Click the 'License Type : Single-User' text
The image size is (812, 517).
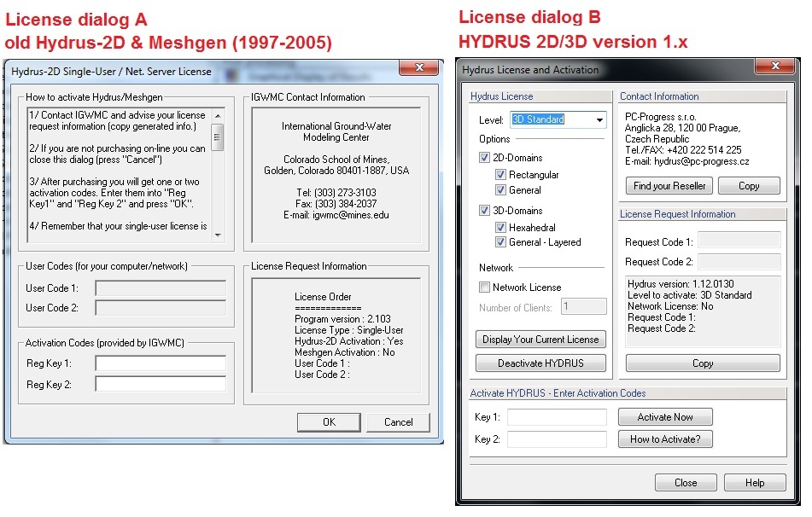click(x=348, y=330)
